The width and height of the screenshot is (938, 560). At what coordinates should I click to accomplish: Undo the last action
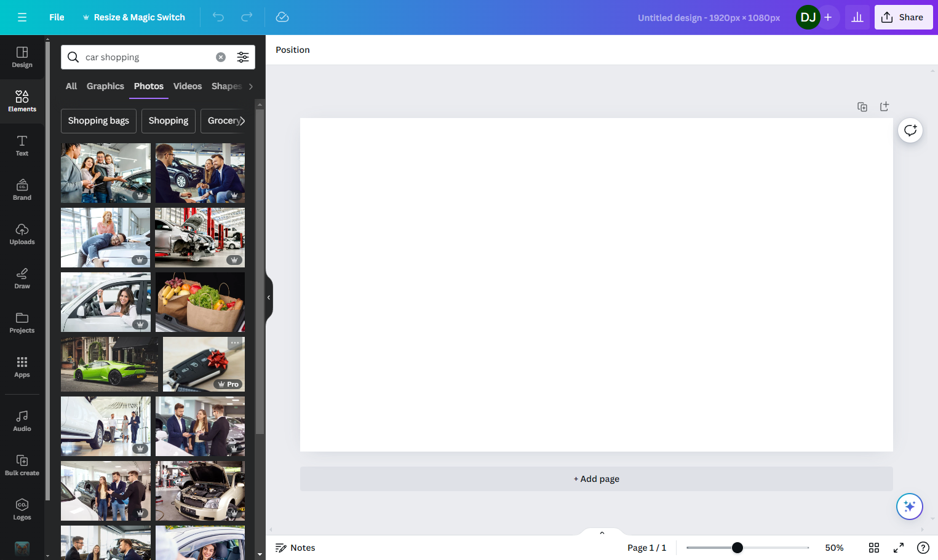click(x=218, y=17)
